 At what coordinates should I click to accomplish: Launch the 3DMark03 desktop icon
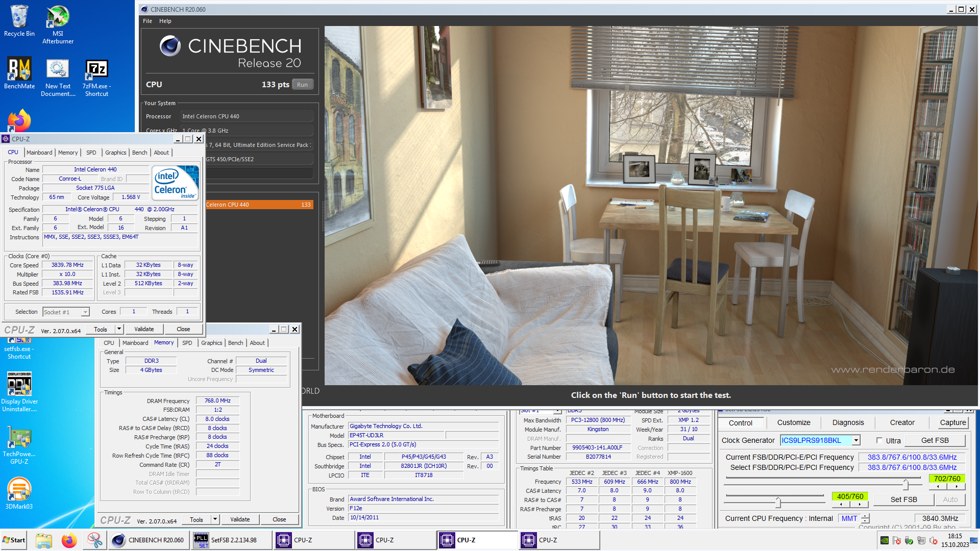click(x=19, y=493)
